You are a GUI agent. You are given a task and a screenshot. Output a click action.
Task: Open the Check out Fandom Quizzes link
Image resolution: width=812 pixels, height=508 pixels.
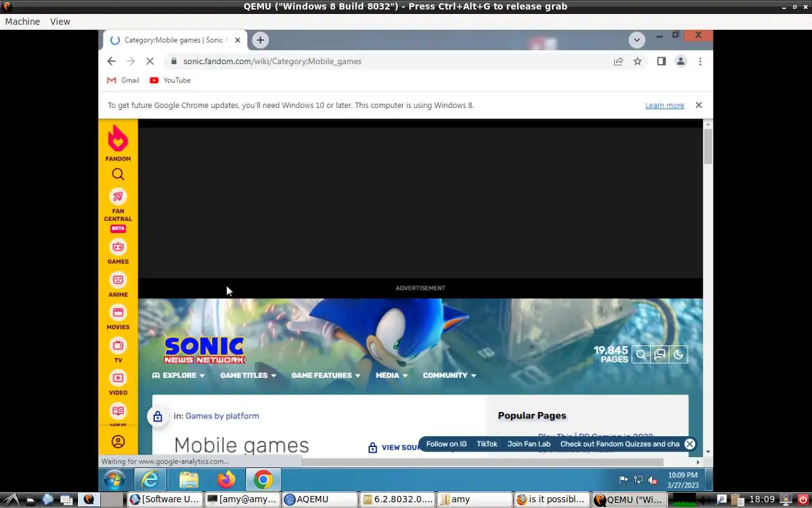pyautogui.click(x=620, y=444)
